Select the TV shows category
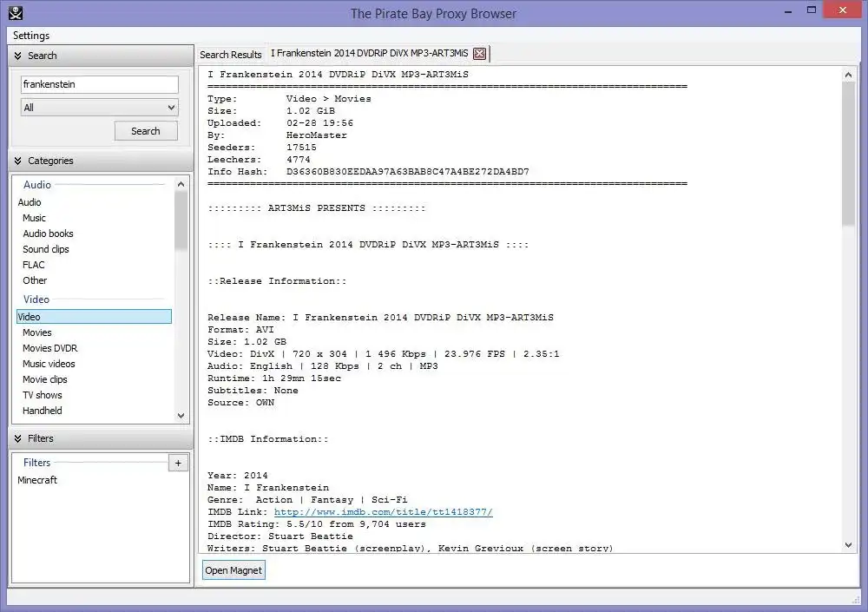This screenshot has height=612, width=868. pos(42,395)
